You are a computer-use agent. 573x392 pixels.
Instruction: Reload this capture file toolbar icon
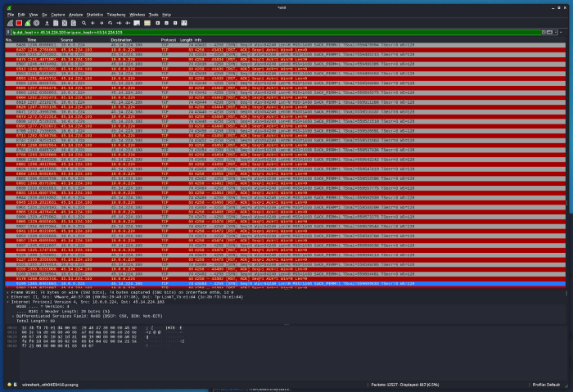pos(74,23)
